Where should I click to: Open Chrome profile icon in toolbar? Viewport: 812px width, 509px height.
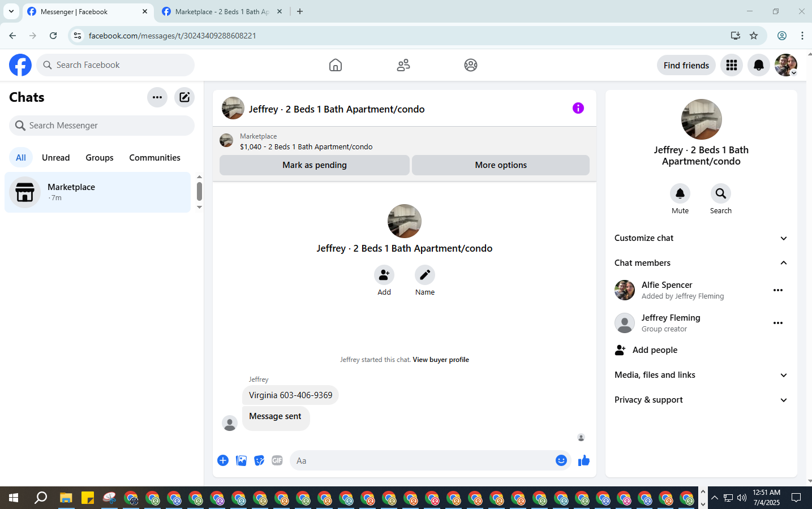pos(782,36)
